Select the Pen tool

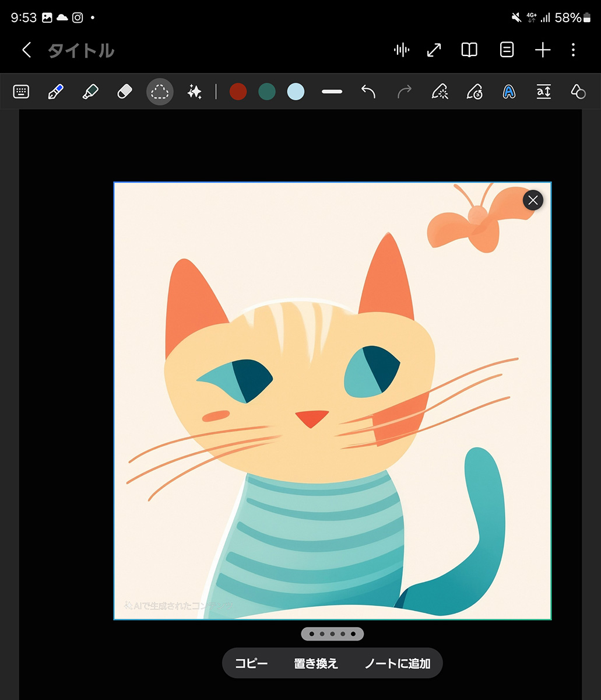(55, 92)
